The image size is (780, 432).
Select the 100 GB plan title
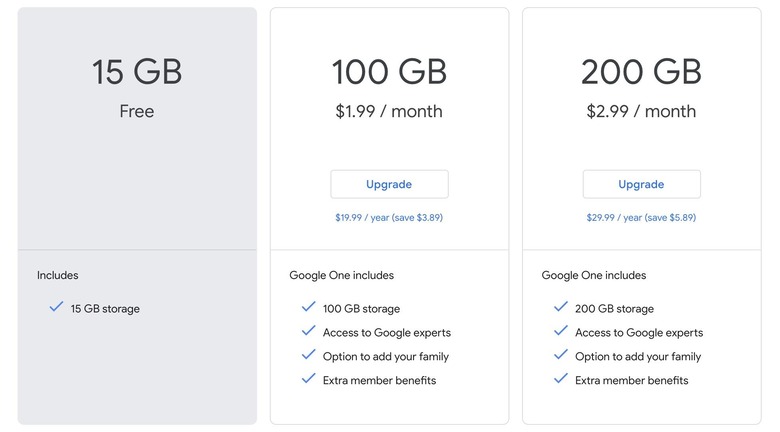click(x=389, y=72)
